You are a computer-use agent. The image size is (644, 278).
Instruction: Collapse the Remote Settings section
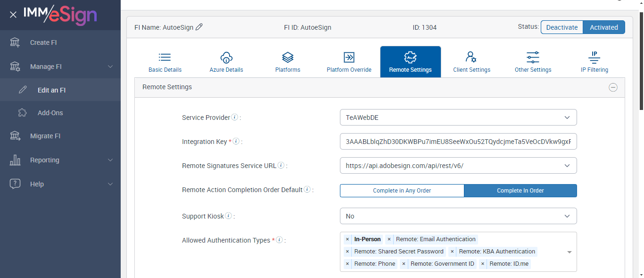(x=613, y=87)
